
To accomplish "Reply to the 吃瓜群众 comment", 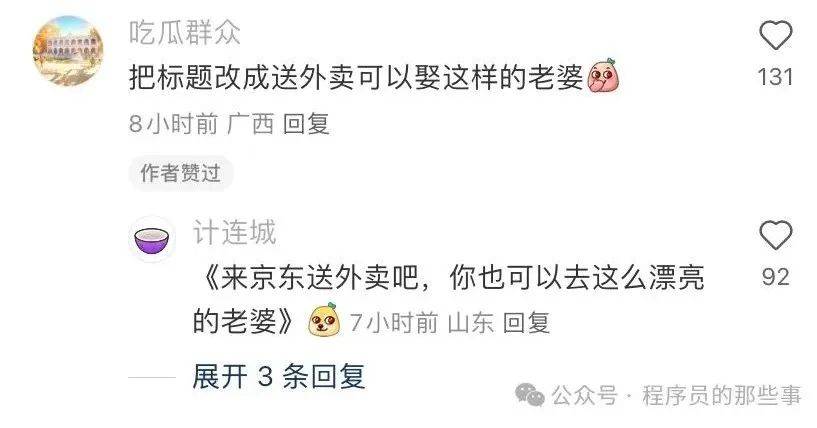I will (306, 124).
